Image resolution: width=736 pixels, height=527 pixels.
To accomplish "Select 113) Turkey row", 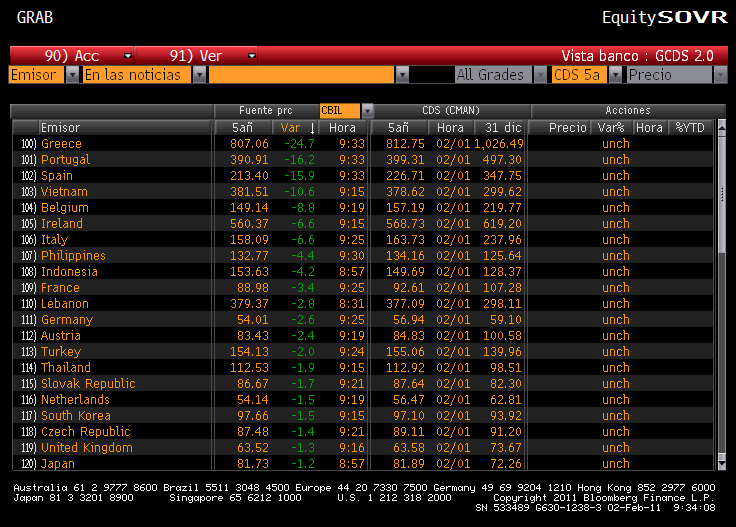I will [x=362, y=351].
